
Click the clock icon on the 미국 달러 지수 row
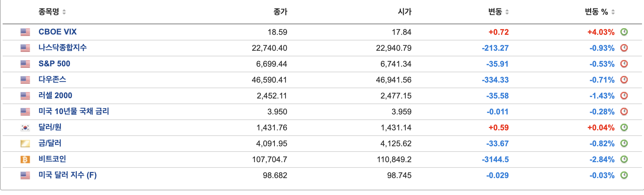625,175
